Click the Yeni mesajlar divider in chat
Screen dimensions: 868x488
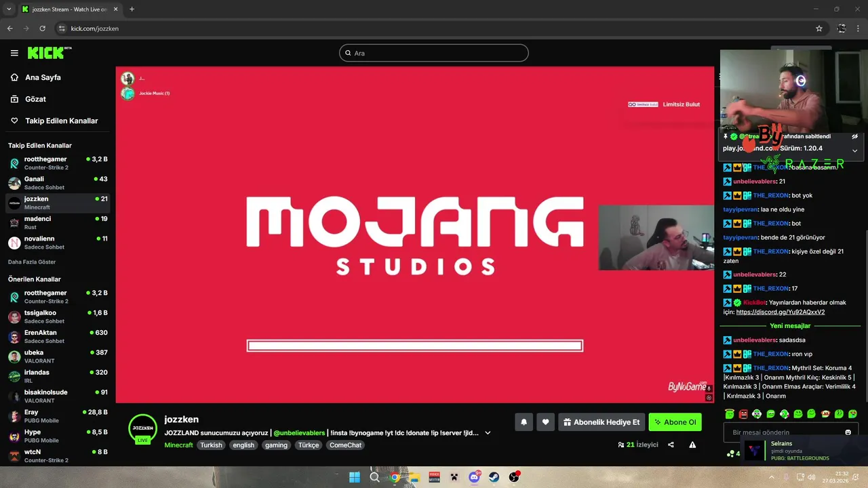click(790, 326)
